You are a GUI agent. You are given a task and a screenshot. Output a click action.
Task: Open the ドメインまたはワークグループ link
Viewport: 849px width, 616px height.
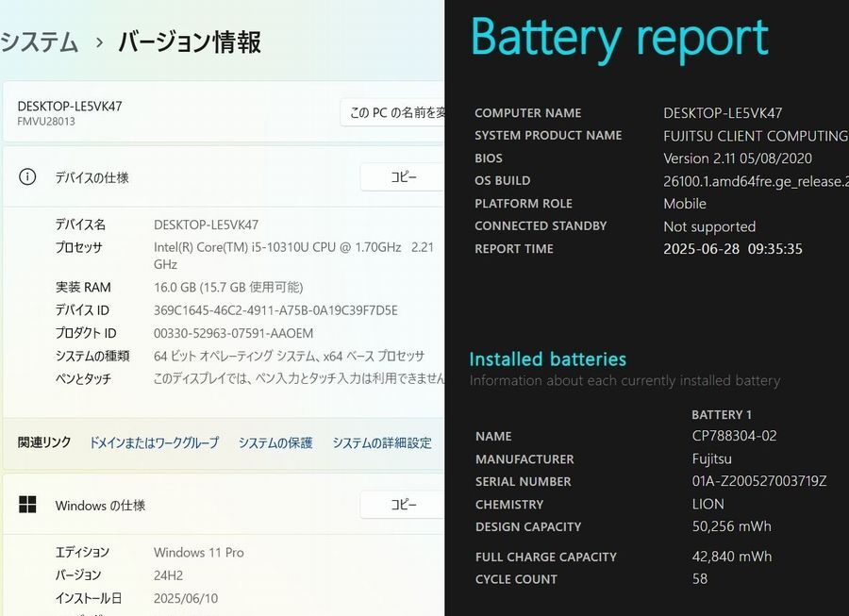tap(154, 442)
